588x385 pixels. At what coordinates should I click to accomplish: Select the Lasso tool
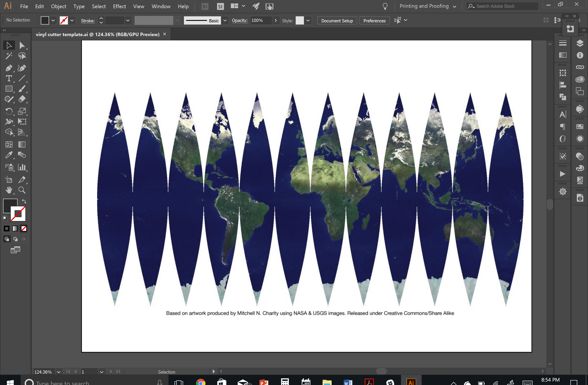click(22, 56)
